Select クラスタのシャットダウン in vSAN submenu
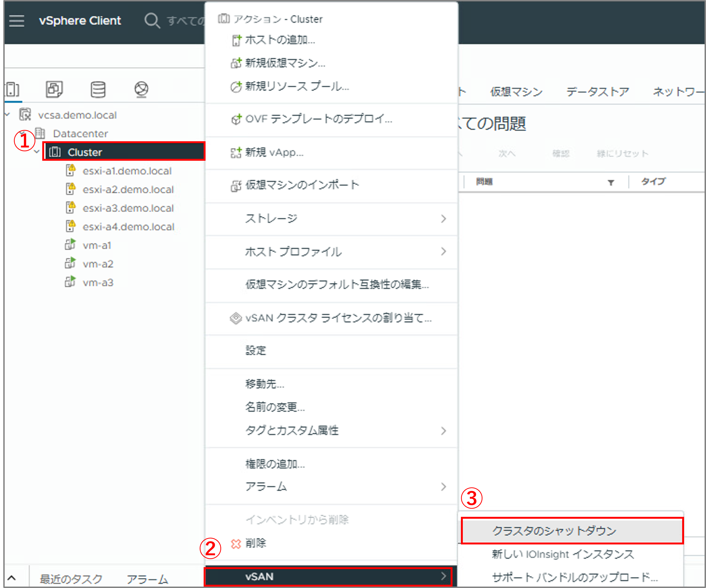The height and width of the screenshot is (588, 706). (572, 531)
